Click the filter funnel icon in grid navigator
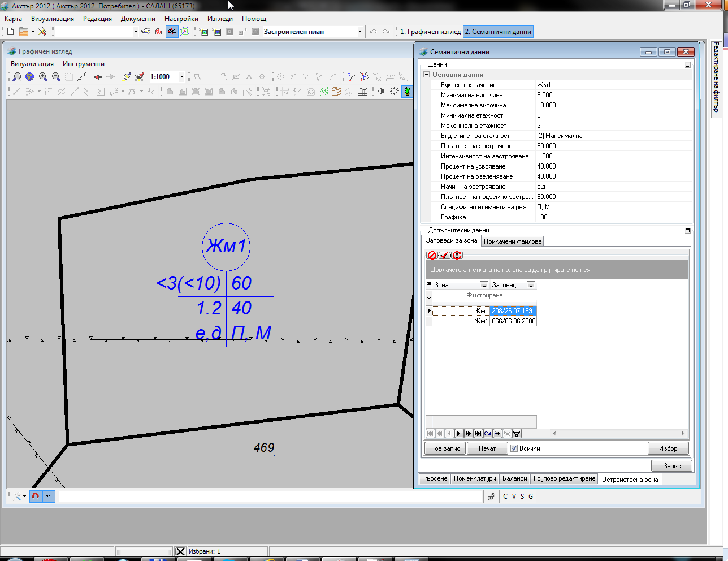The height and width of the screenshot is (561, 728). [517, 434]
